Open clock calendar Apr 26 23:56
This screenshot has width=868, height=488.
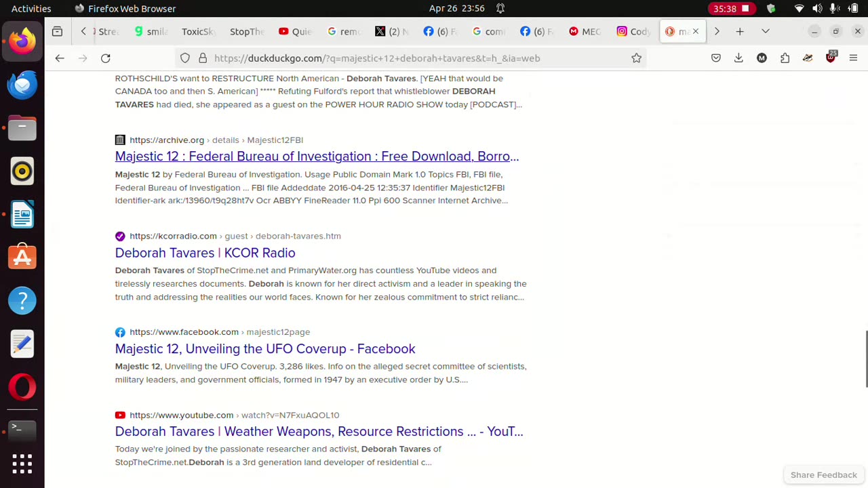click(x=457, y=9)
